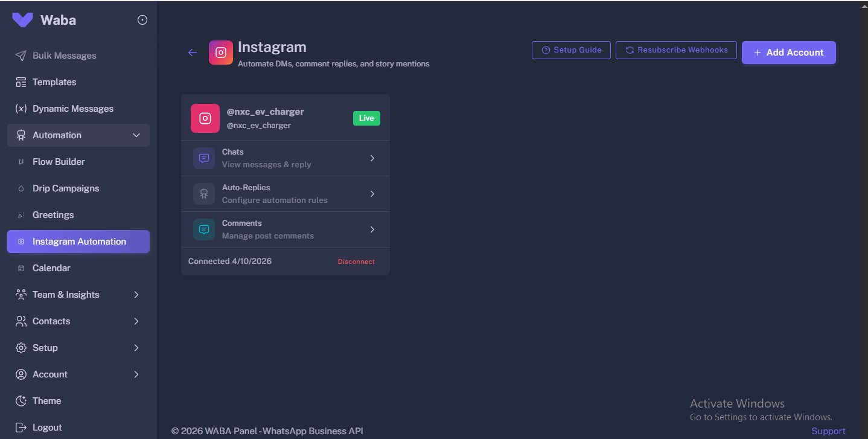Click the Instagram icon in the page header
This screenshot has height=439, width=868.
221,52
